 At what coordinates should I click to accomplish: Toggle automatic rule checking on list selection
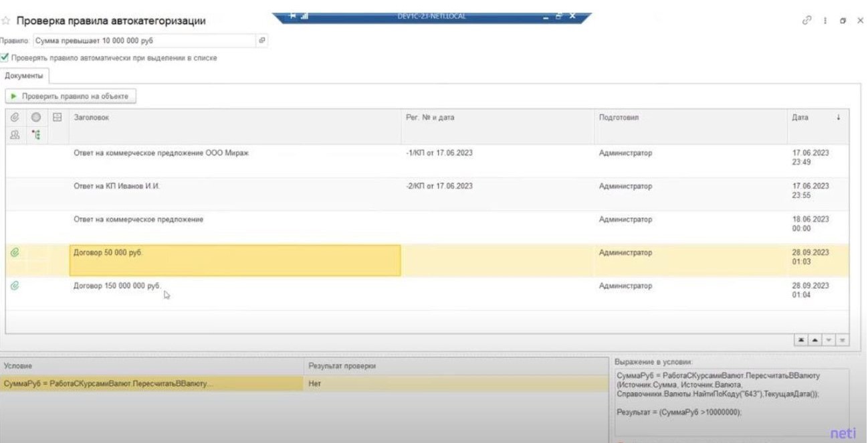(x=5, y=58)
